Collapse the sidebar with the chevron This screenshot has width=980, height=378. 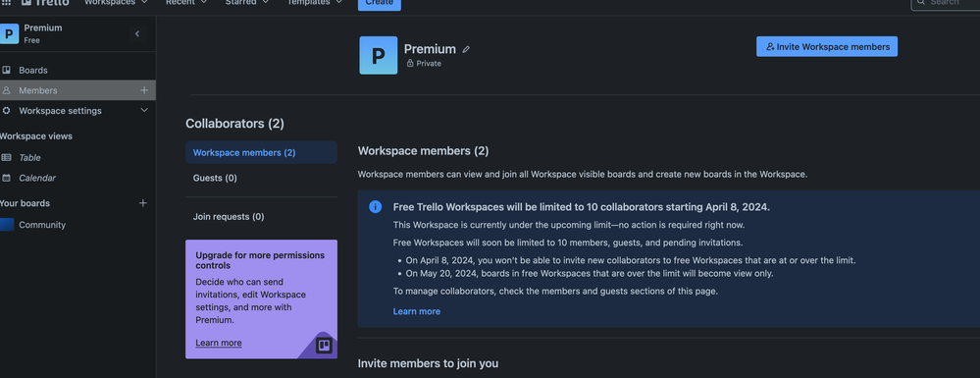click(x=137, y=33)
